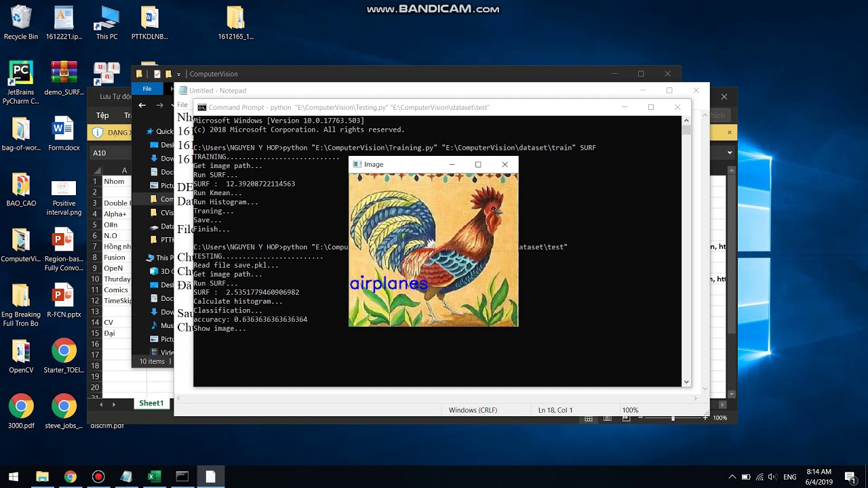This screenshot has width=868, height=488.
Task: Open the Recycle Bin desktop icon
Action: [x=21, y=22]
